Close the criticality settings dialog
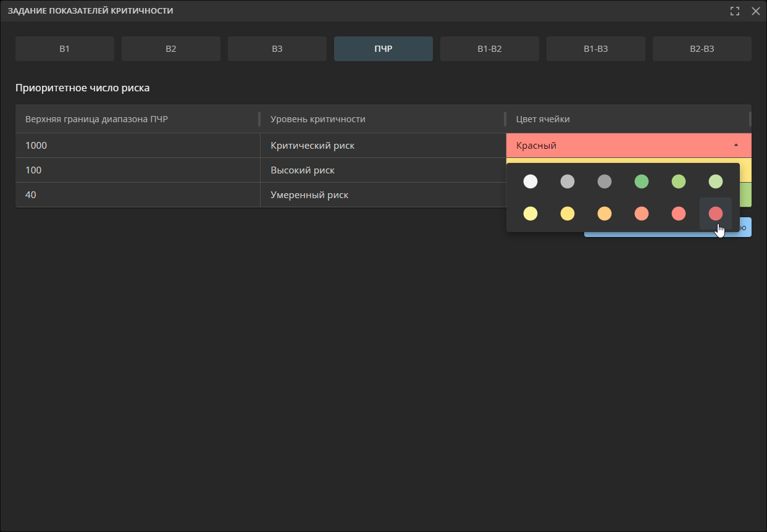 pos(755,11)
